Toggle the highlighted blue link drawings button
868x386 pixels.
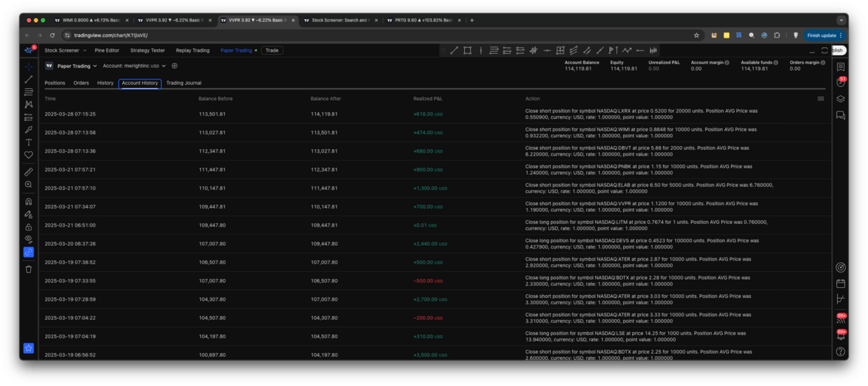click(28, 252)
